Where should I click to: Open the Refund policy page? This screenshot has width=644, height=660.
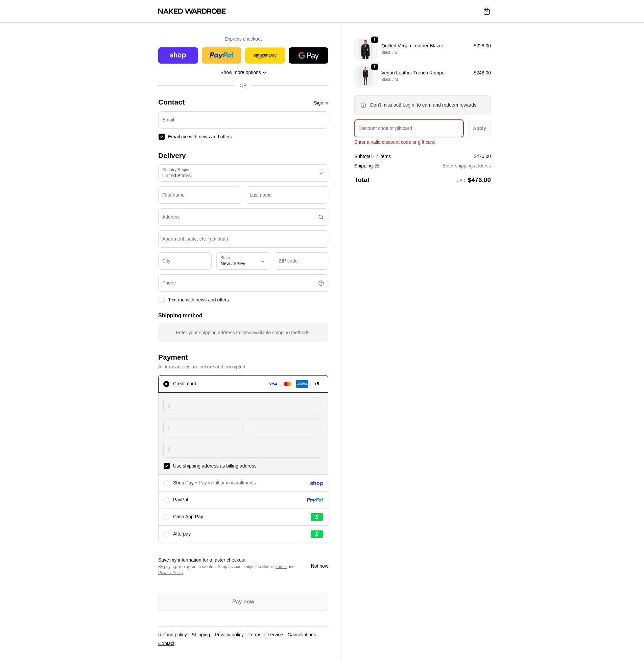pyautogui.click(x=172, y=635)
